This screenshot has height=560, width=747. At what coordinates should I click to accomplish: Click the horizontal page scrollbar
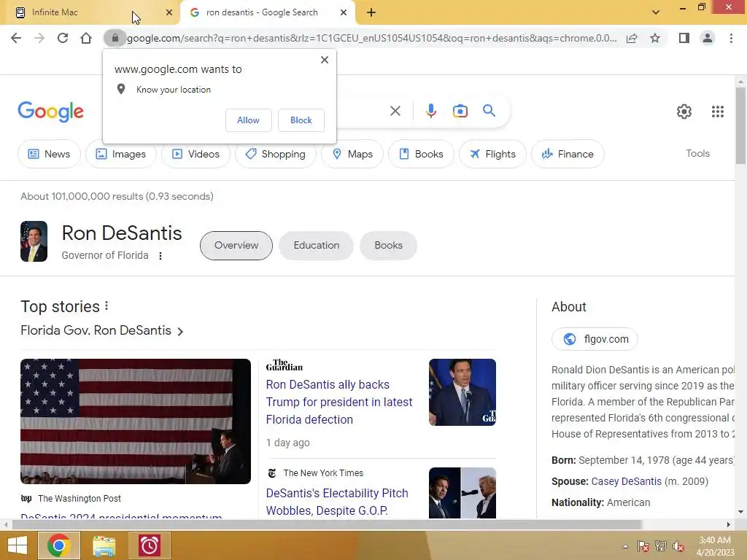(x=326, y=525)
